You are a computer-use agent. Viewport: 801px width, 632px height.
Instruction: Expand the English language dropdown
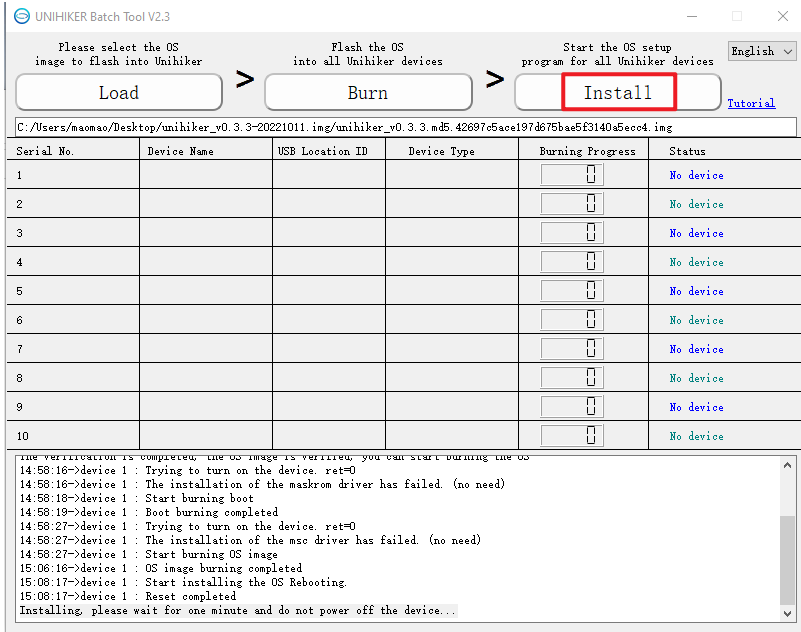[x=762, y=51]
